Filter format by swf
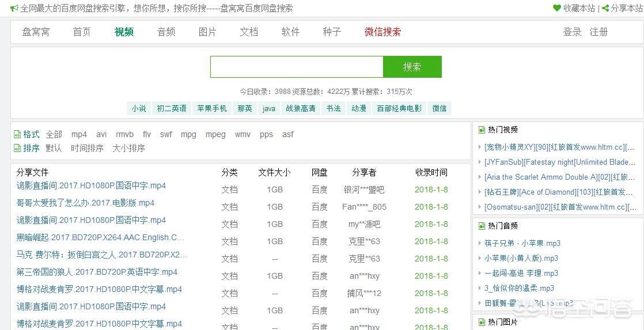644x330 pixels. tap(166, 134)
